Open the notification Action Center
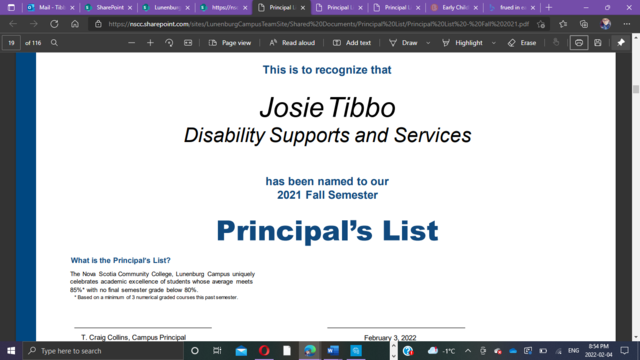640x360 pixels. pyautogui.click(x=624, y=351)
